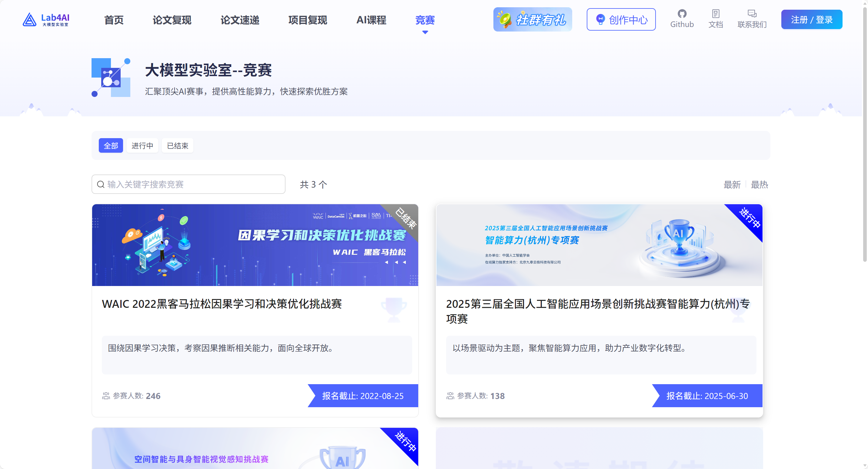
Task: Click the 注册 / 登录 button
Action: (812, 19)
